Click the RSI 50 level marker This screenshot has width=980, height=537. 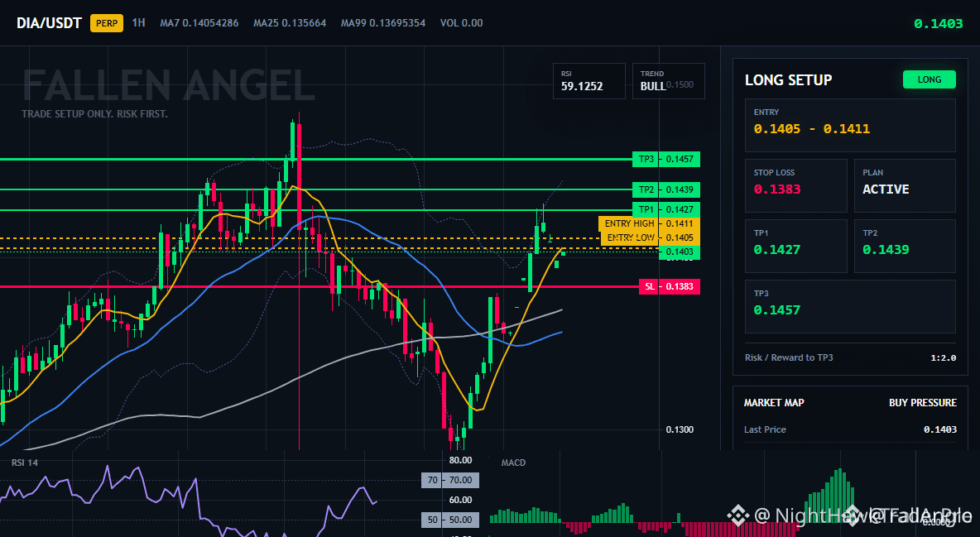450,520
